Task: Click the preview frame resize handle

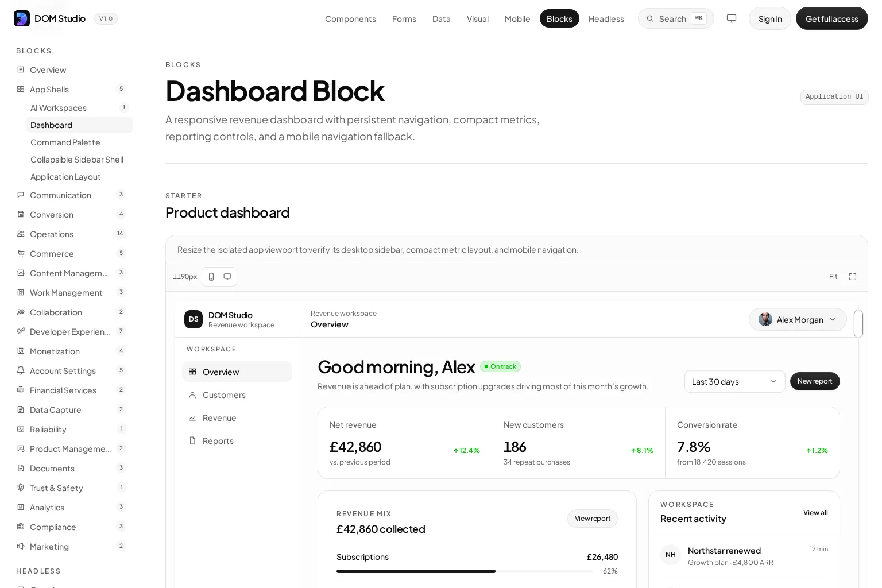Action: tap(858, 324)
